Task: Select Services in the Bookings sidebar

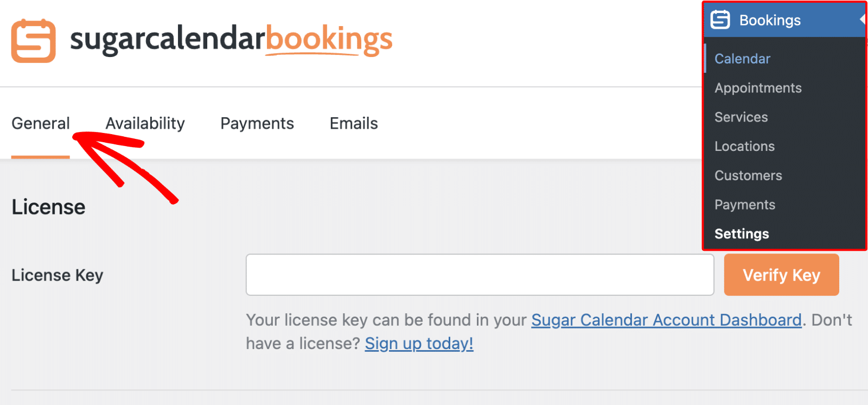Action: [741, 117]
